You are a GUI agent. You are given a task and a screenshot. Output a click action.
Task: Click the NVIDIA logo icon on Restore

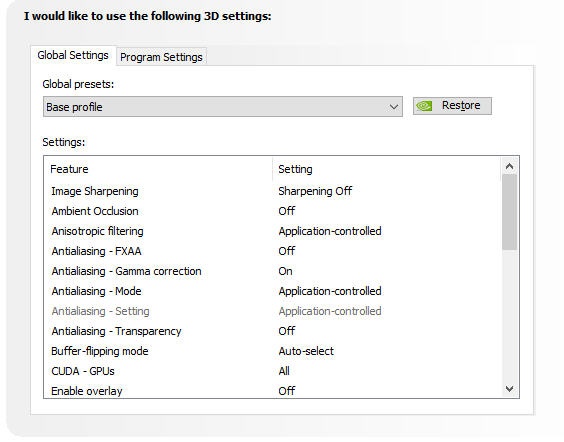point(424,106)
